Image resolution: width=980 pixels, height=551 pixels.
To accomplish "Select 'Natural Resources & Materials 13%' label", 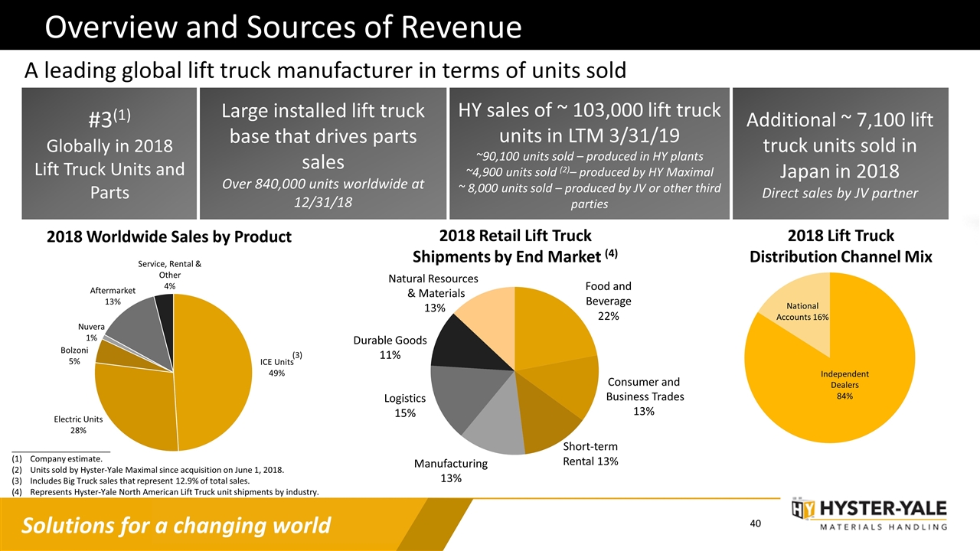I will pyautogui.click(x=433, y=292).
